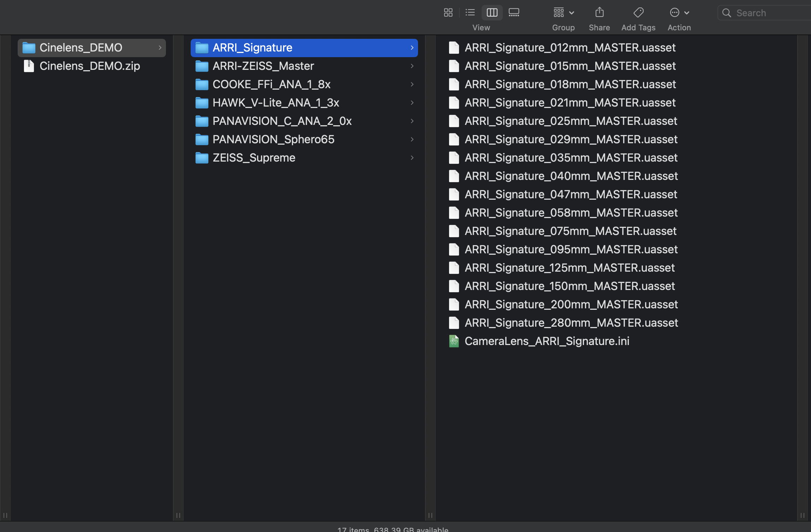
Task: Click green CameraLens_ARRI_Signature.ini file icon
Action: pyautogui.click(x=454, y=341)
